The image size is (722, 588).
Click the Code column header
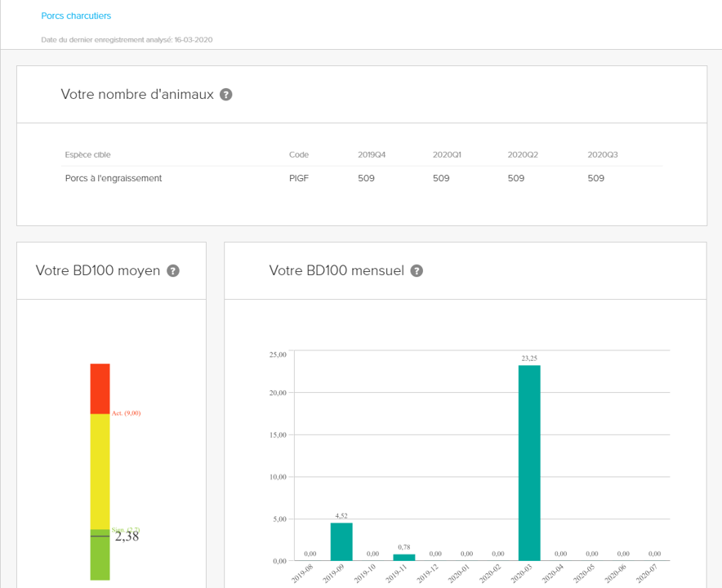(299, 155)
